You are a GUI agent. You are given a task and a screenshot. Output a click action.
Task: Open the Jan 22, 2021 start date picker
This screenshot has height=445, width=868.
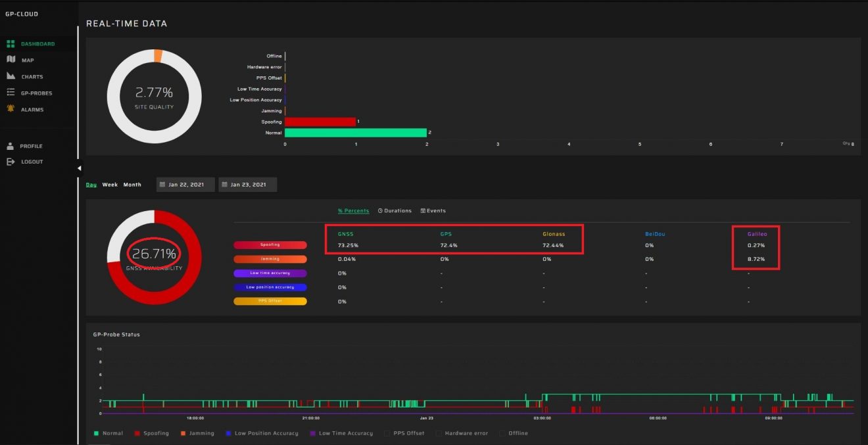point(186,185)
